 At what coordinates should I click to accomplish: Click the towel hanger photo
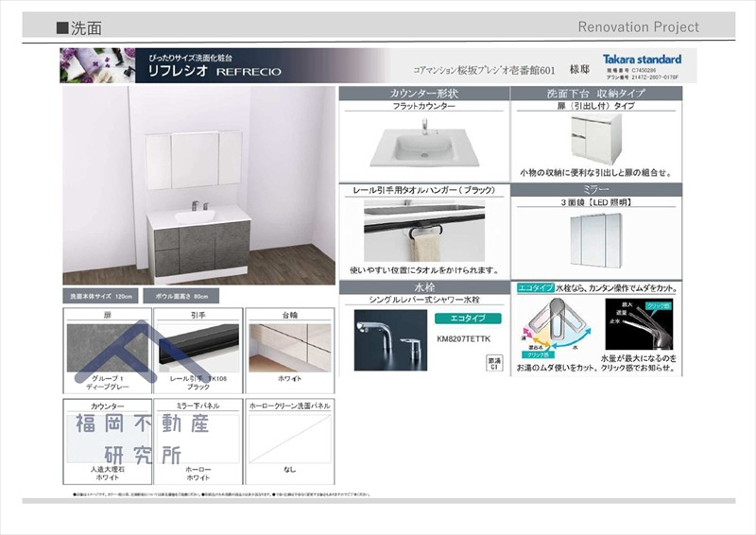point(424,231)
